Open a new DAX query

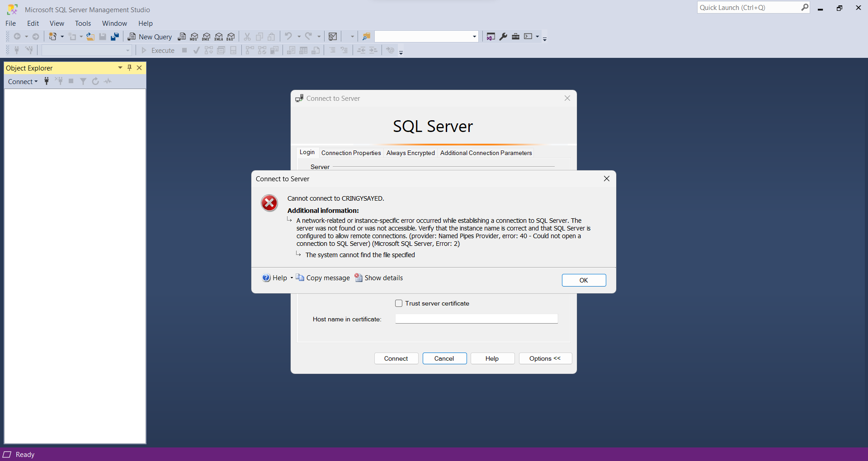coord(231,37)
